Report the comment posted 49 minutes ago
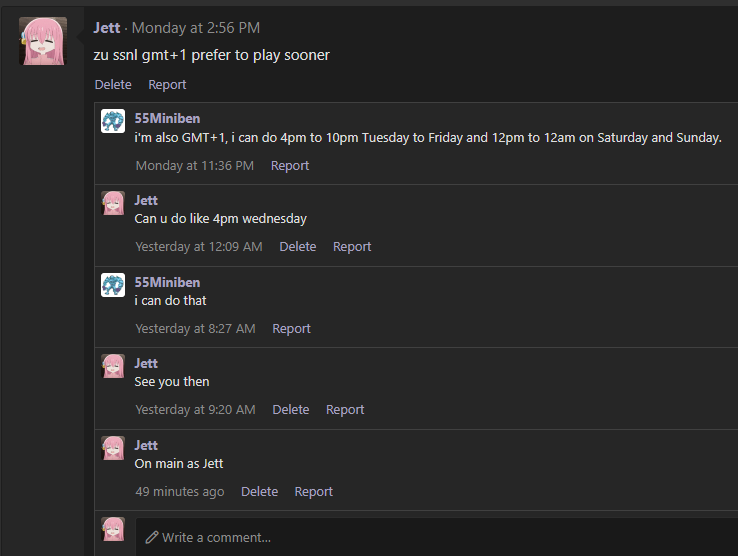 click(313, 491)
